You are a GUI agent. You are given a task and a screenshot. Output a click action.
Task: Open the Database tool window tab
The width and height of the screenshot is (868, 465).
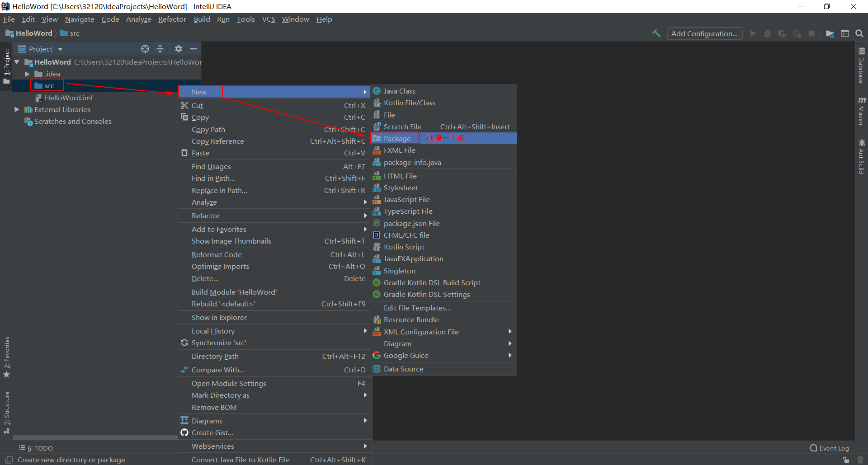(x=862, y=66)
